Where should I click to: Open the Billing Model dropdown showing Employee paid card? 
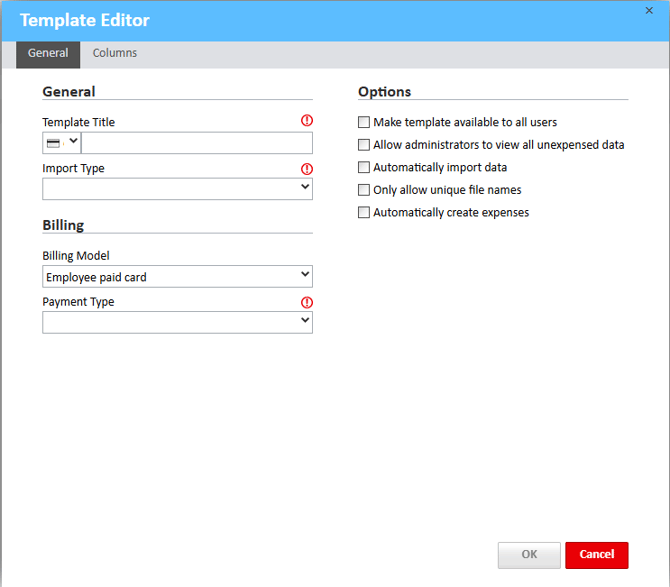click(x=177, y=276)
